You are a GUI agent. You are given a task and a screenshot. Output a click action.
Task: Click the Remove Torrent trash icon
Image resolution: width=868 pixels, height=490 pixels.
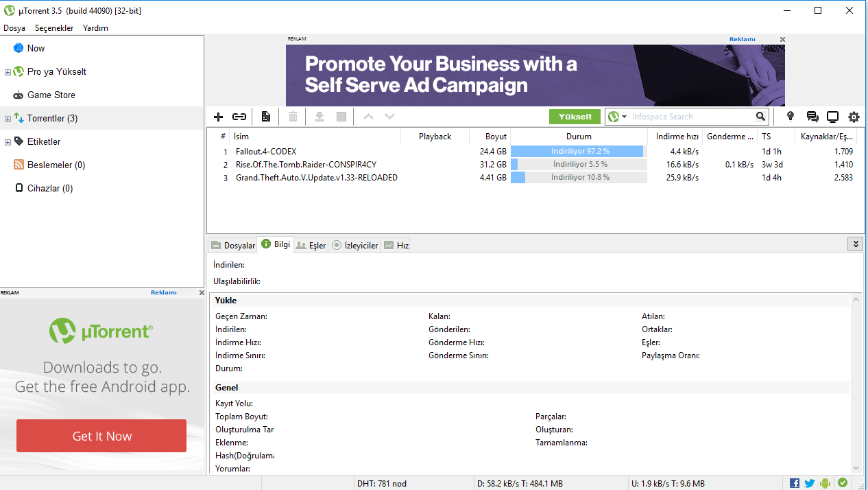coord(293,117)
